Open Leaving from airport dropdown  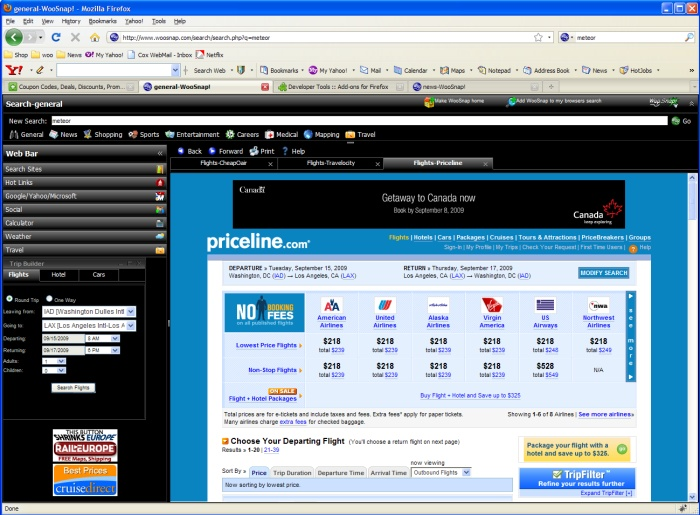click(131, 311)
